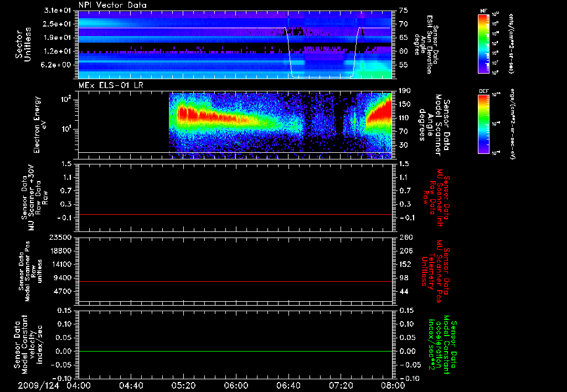Click the red 'MU Scanner Int Raw Data' label
Image resolution: width=567 pixels, height=392 pixels.
(436, 198)
